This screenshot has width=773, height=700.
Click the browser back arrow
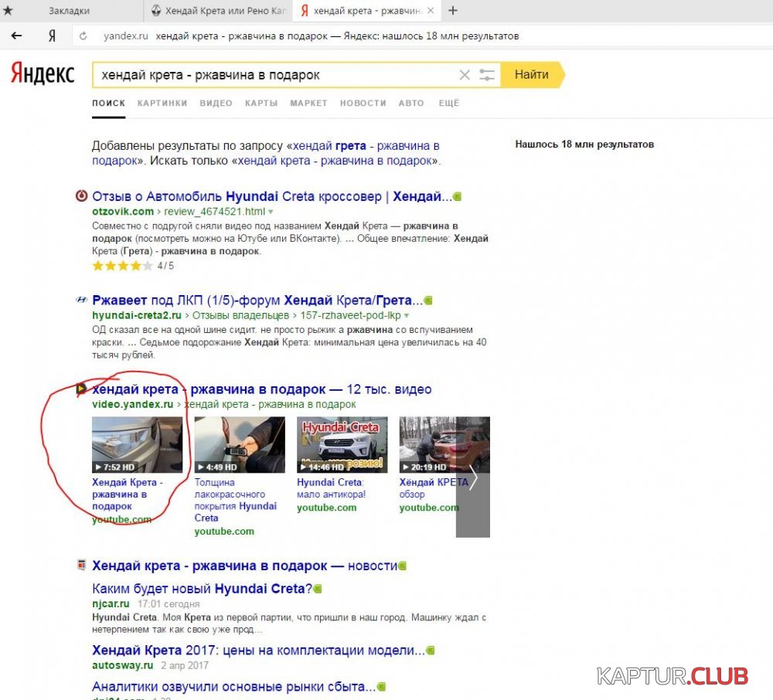(16, 36)
